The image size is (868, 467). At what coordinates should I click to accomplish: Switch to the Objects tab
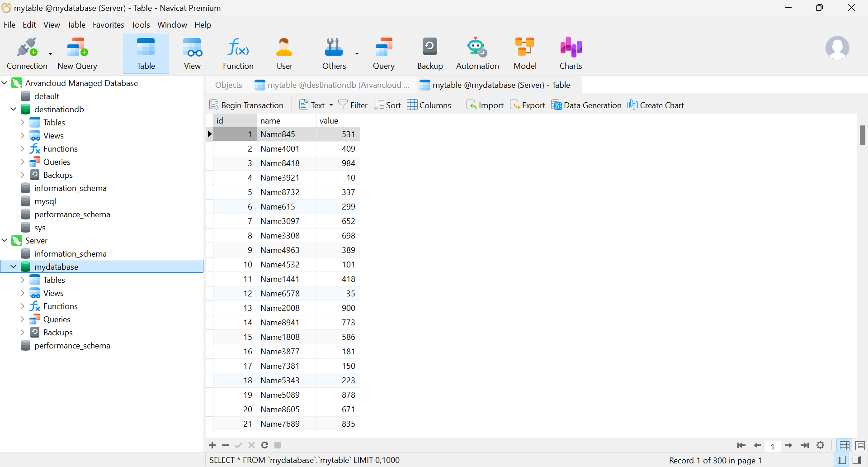click(x=228, y=85)
